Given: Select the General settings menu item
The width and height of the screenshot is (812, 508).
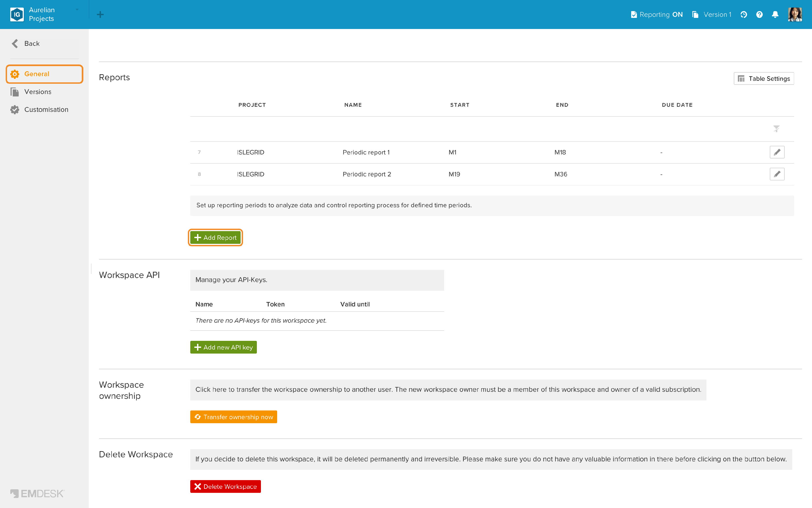Looking at the screenshot, I should [44, 74].
